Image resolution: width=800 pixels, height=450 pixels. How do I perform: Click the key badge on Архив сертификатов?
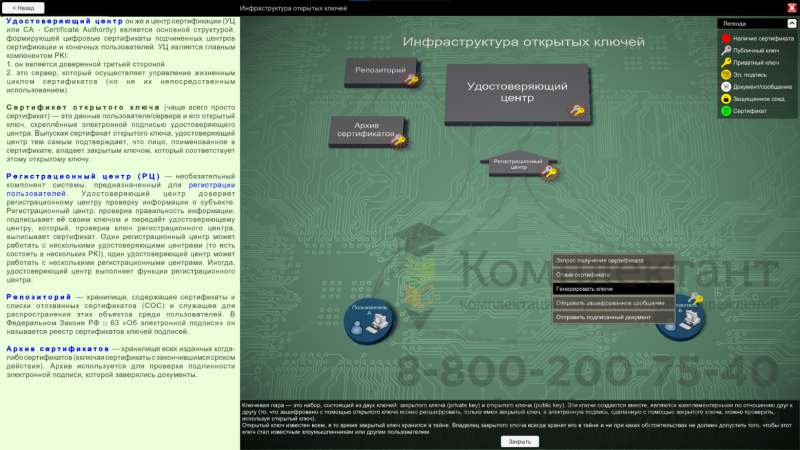coord(398,141)
